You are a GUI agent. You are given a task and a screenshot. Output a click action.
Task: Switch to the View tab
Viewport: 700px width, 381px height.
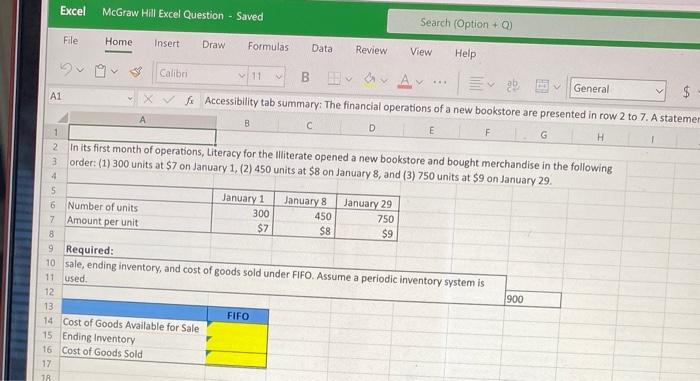421,52
